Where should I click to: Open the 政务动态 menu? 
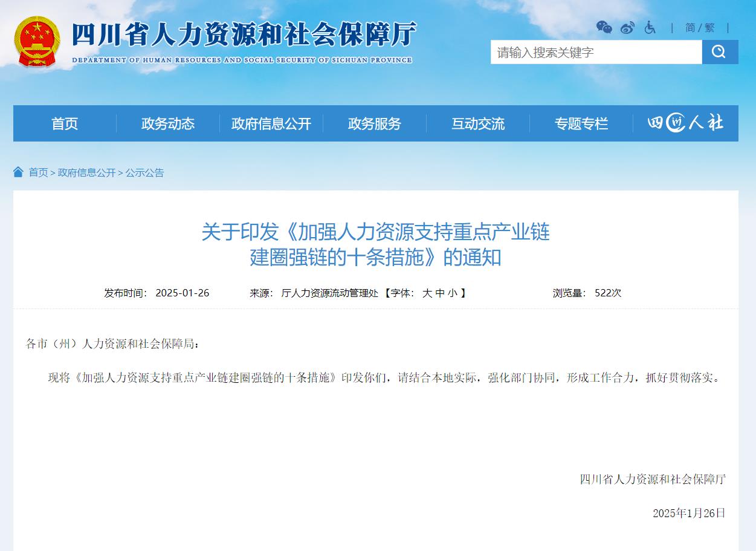click(x=168, y=123)
